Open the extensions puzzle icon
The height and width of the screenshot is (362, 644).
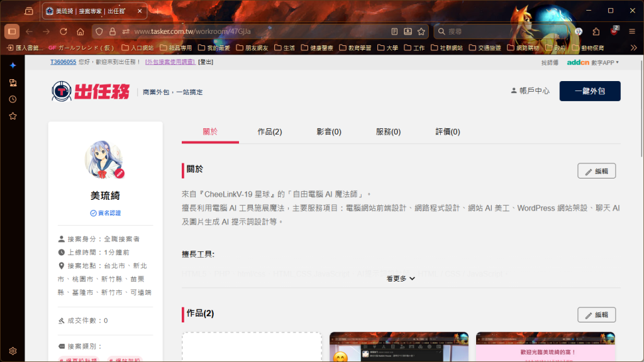596,31
